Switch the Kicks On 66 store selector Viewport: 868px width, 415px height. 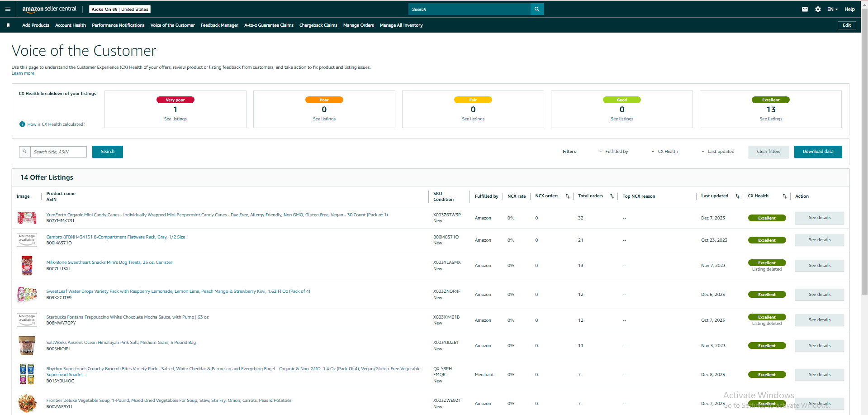point(120,9)
